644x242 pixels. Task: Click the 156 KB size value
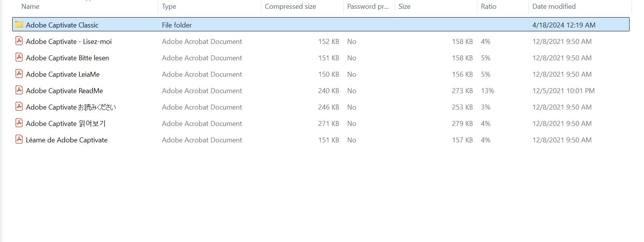[462, 74]
